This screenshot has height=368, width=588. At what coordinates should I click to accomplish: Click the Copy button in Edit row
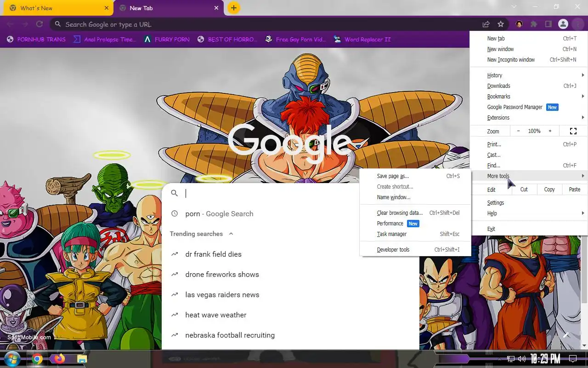point(549,190)
